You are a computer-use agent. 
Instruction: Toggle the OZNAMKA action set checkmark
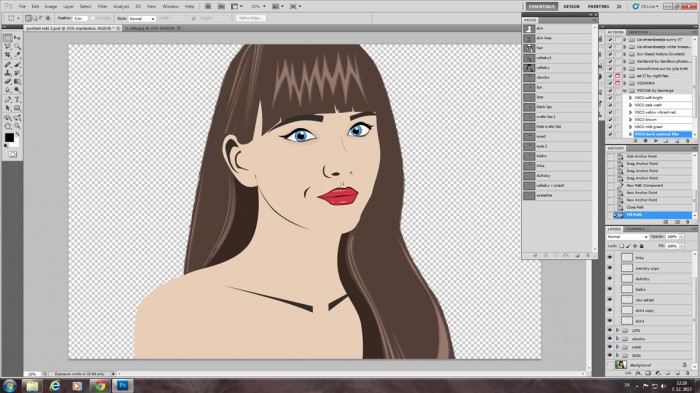(x=610, y=83)
